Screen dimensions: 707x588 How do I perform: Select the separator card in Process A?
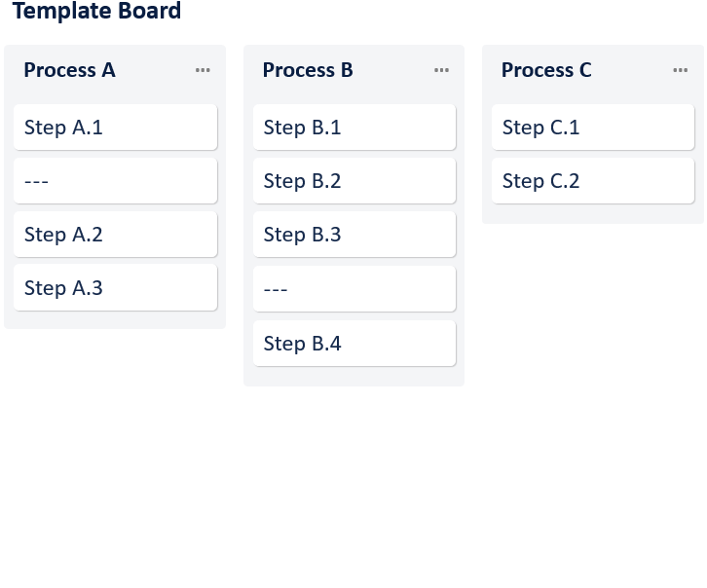pyautogui.click(x=115, y=181)
